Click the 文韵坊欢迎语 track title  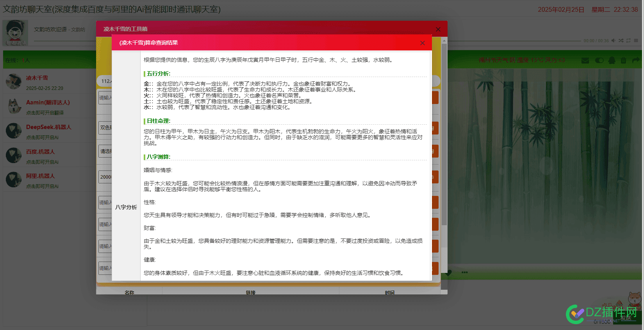tap(50, 29)
